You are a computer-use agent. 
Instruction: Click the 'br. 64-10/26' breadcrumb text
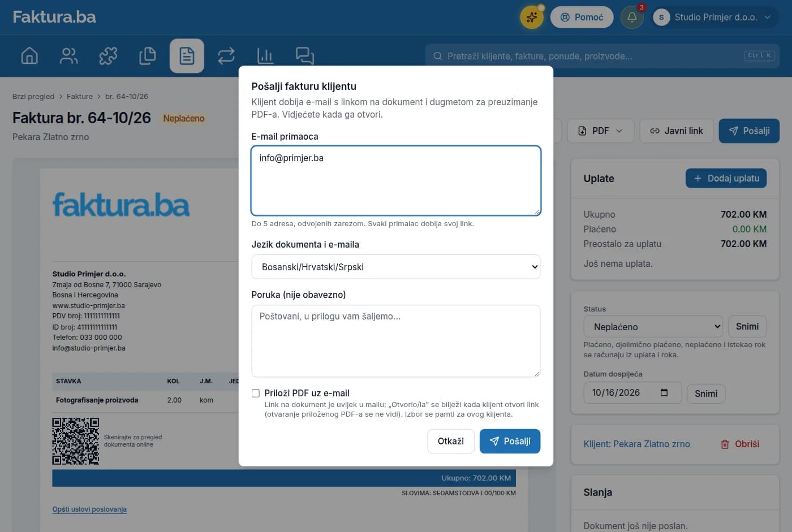127,97
